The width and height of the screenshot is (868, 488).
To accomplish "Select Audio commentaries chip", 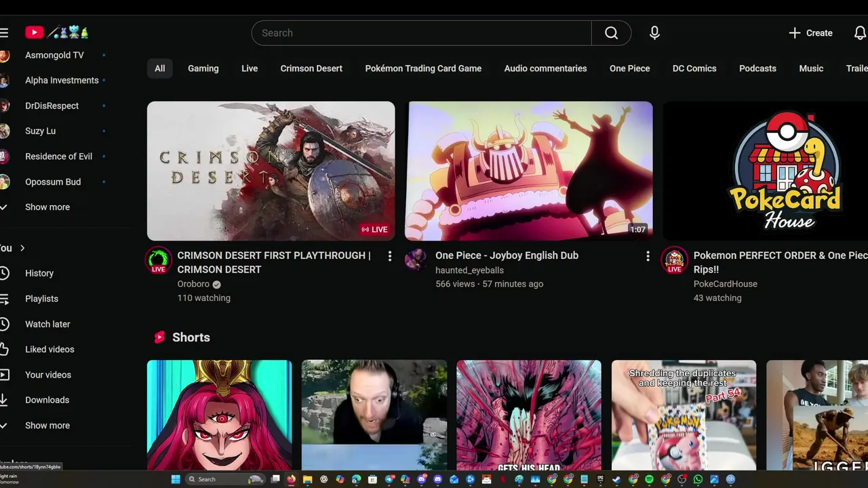I will (545, 68).
